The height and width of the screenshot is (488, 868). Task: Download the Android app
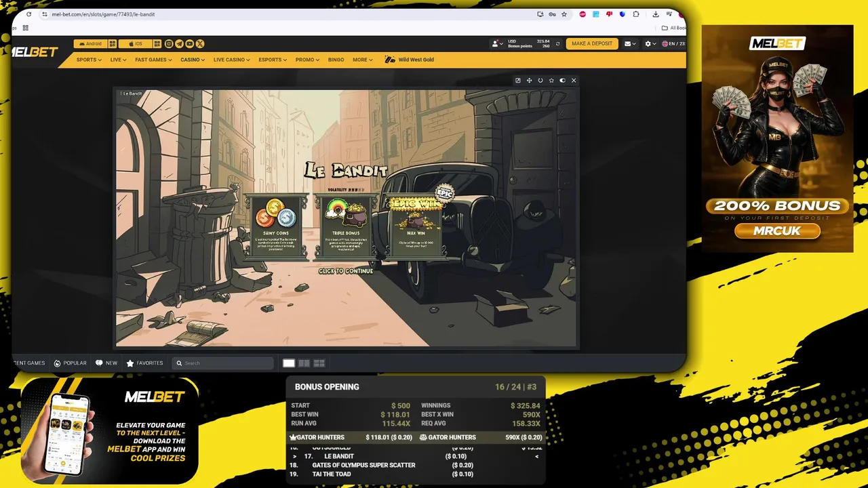(91, 43)
